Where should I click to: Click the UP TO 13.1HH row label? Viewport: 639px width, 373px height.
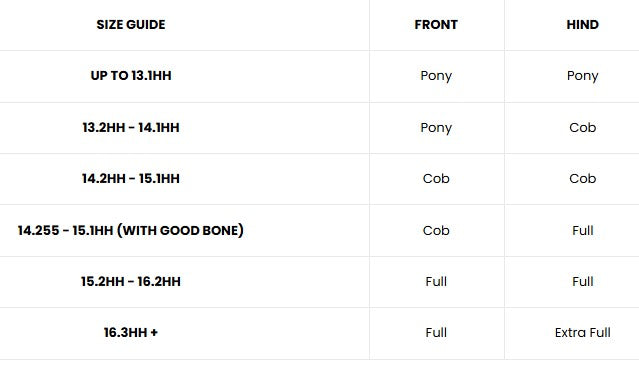point(131,75)
